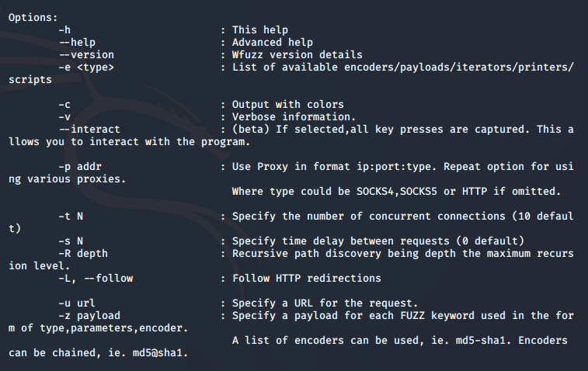The image size is (588, 371).
Task: Click the -L, --follow option
Action: [x=96, y=279]
